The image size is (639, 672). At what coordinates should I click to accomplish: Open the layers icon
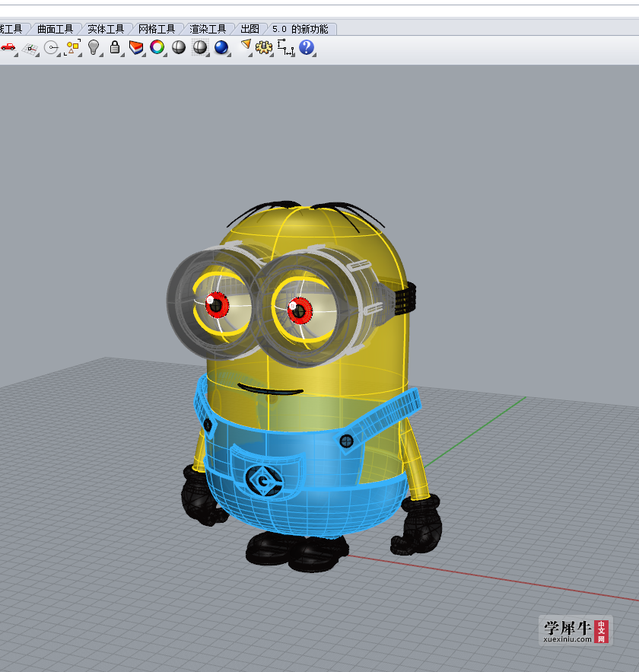[x=135, y=47]
